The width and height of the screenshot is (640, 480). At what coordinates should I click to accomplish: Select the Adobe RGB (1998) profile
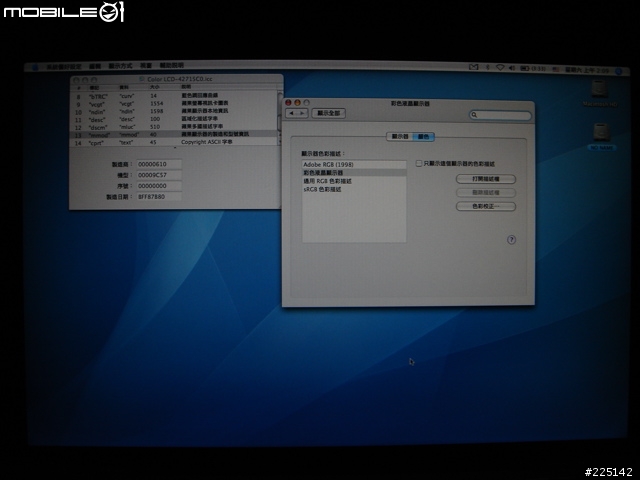tap(354, 164)
